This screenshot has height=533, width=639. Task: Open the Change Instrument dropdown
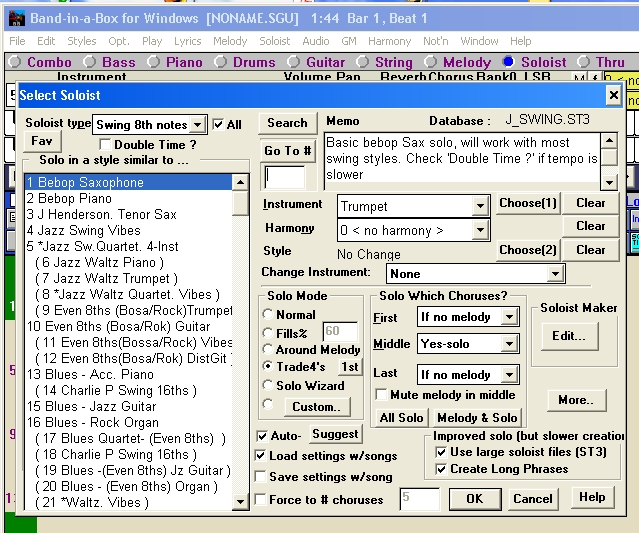pyautogui.click(x=555, y=273)
